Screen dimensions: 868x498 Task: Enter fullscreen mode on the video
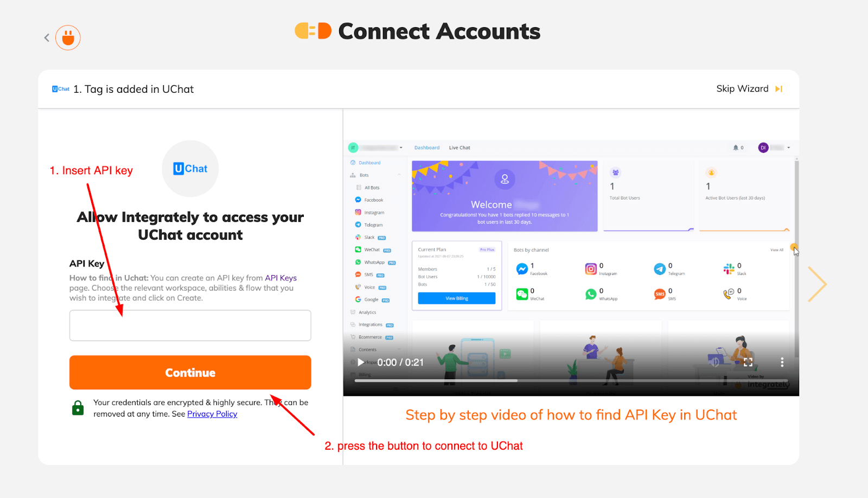click(748, 362)
